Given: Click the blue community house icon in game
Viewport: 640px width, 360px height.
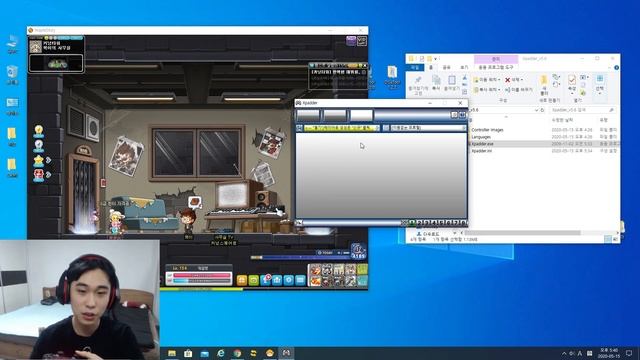Looking at the screenshot, I should (x=277, y=280).
